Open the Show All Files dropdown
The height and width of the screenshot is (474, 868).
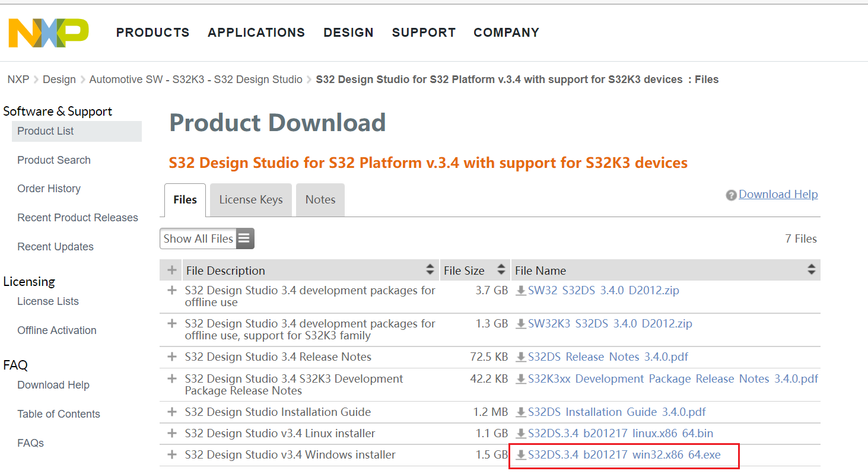tap(207, 238)
